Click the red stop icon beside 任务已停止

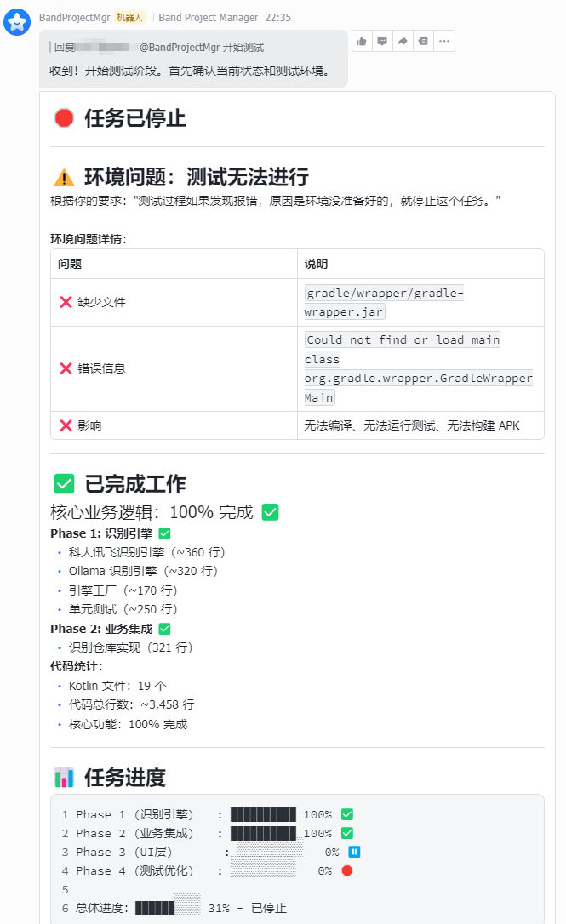tap(63, 118)
